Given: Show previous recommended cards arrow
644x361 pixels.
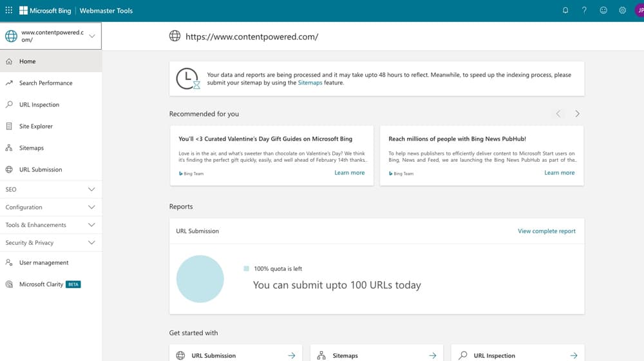Looking at the screenshot, I should pyautogui.click(x=558, y=113).
